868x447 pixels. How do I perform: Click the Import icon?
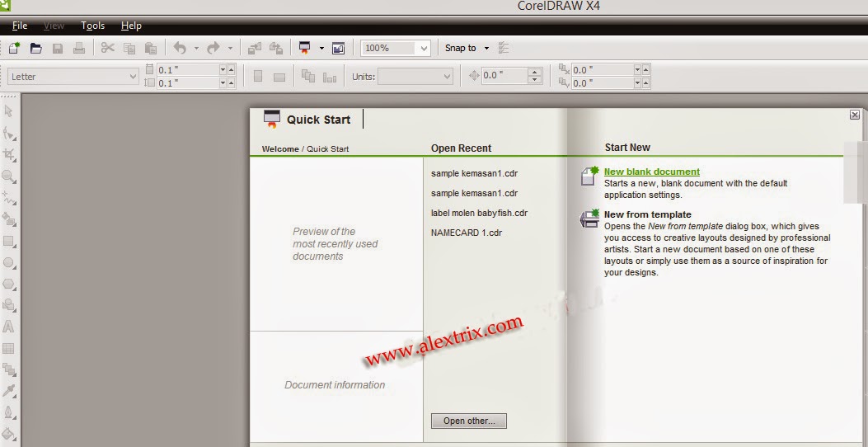[x=254, y=48]
